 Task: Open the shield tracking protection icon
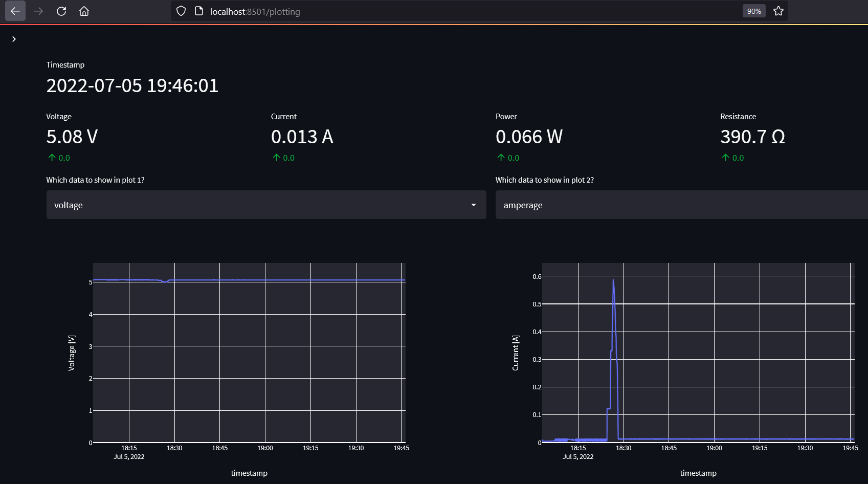[x=181, y=11]
